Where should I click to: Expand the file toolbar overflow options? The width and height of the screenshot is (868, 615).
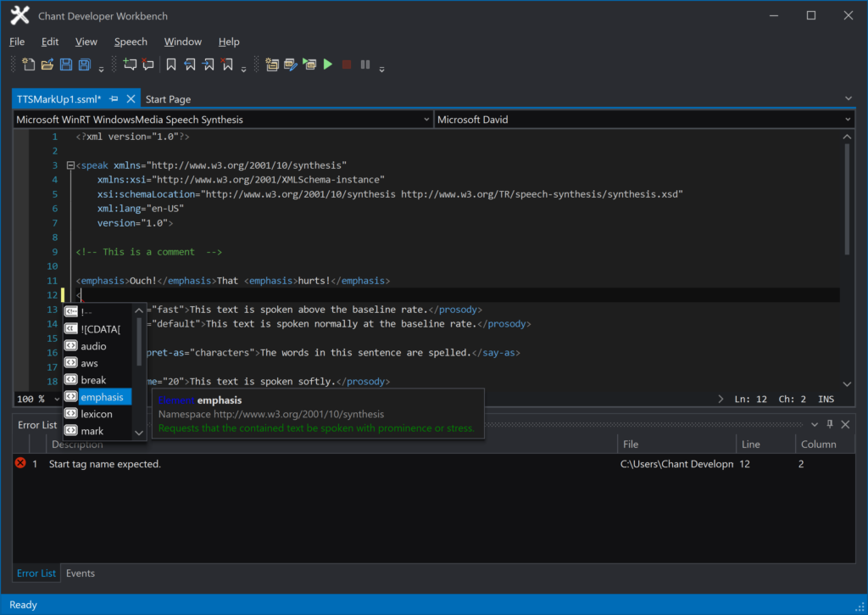coord(102,70)
